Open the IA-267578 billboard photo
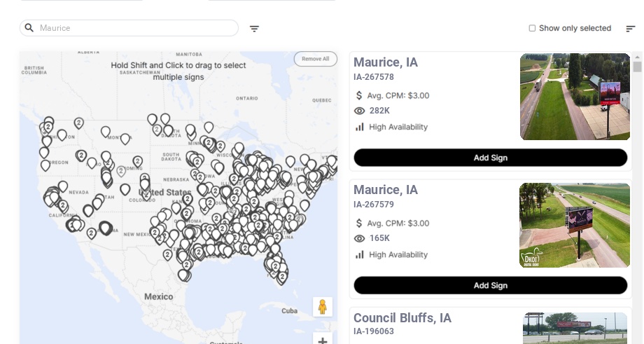 coord(575,97)
